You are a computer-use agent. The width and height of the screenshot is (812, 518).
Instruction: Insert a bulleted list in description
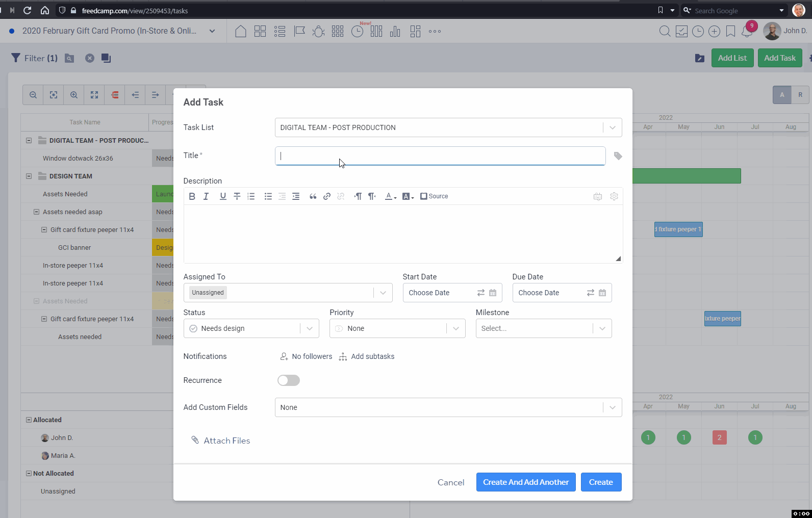pyautogui.click(x=268, y=196)
